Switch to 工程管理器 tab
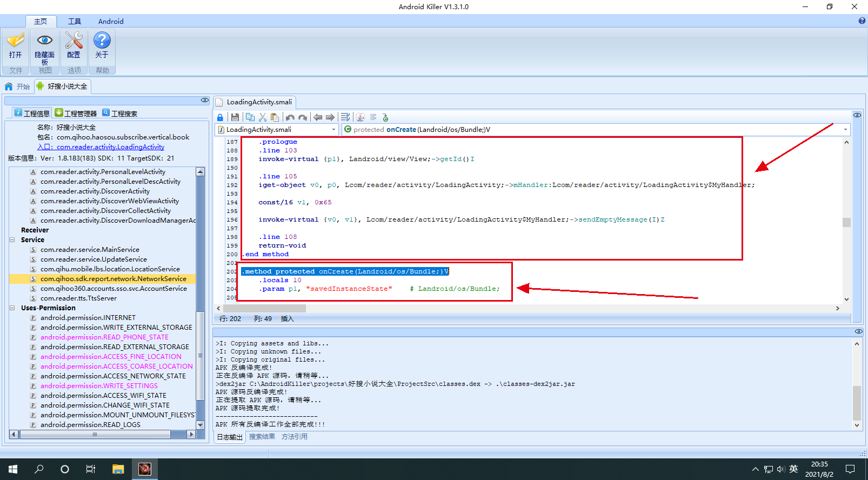868x480 pixels. (76, 113)
